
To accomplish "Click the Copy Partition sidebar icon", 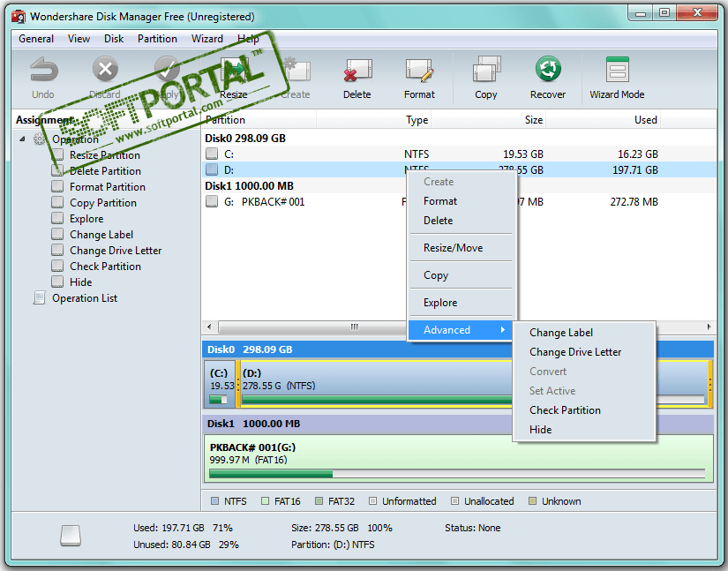I will click(57, 202).
